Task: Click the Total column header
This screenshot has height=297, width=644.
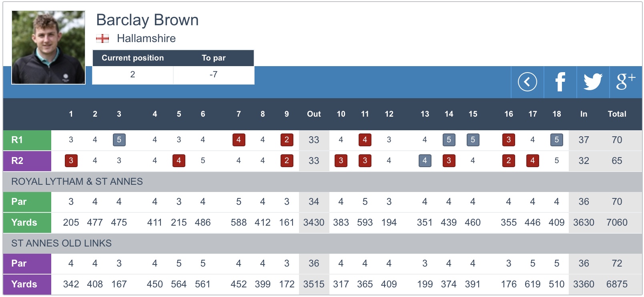Action: (x=617, y=114)
